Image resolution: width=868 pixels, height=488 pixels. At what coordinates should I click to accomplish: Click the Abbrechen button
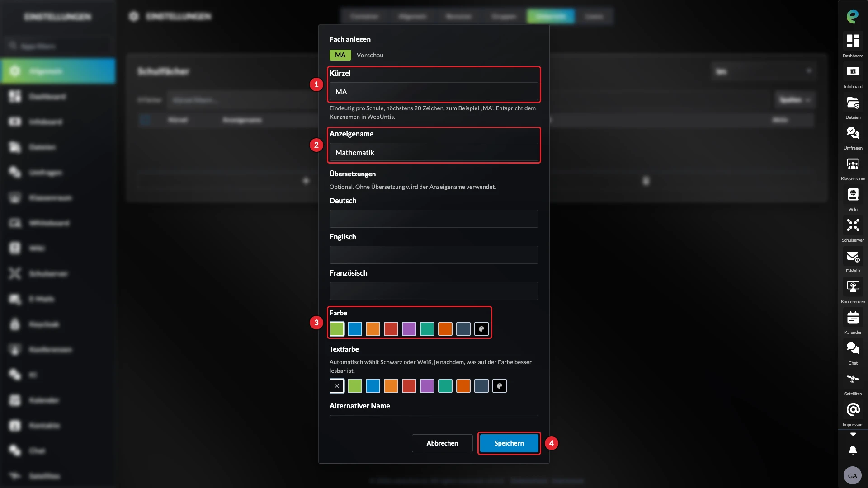pos(442,443)
